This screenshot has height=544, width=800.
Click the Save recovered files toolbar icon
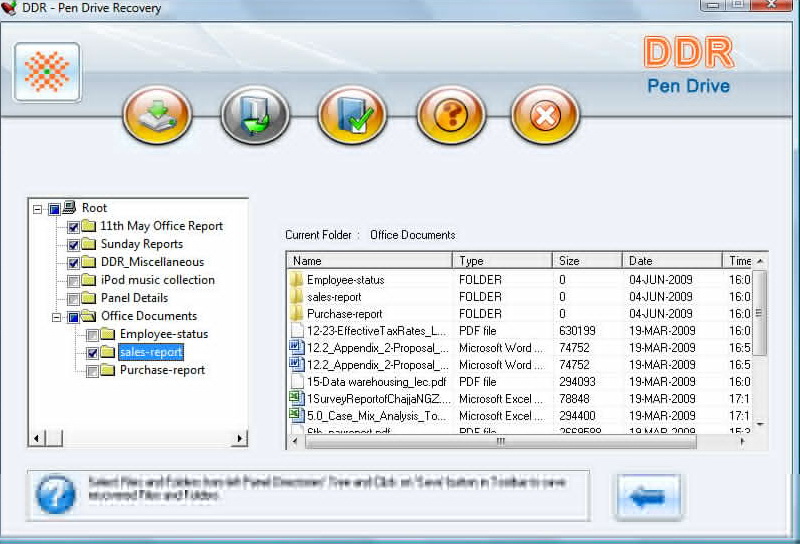(x=157, y=115)
